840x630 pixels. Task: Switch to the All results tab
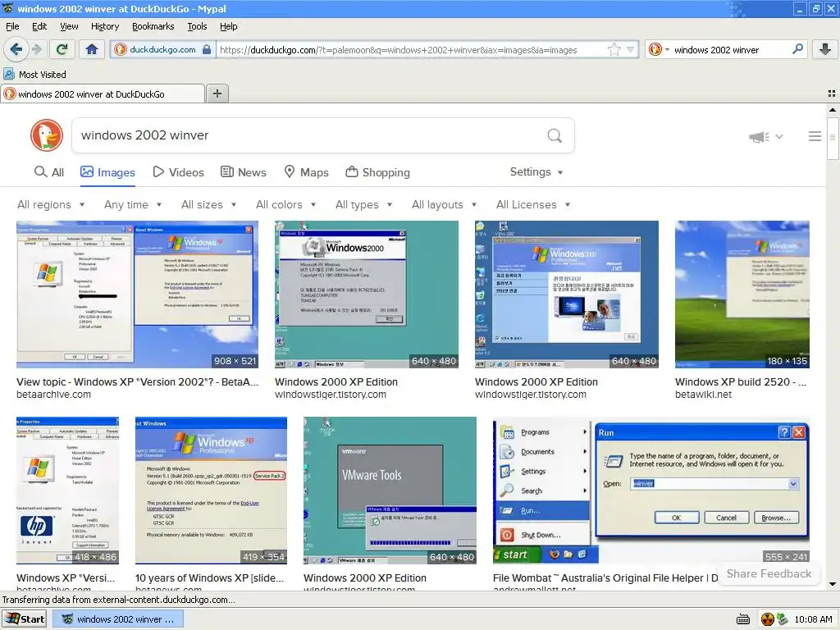(x=49, y=172)
